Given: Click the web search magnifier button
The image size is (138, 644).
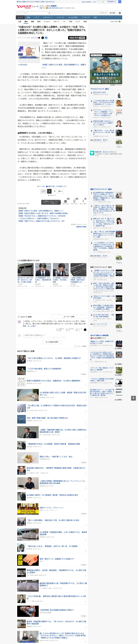Looking at the screenshot, I should [x=120, y=2].
